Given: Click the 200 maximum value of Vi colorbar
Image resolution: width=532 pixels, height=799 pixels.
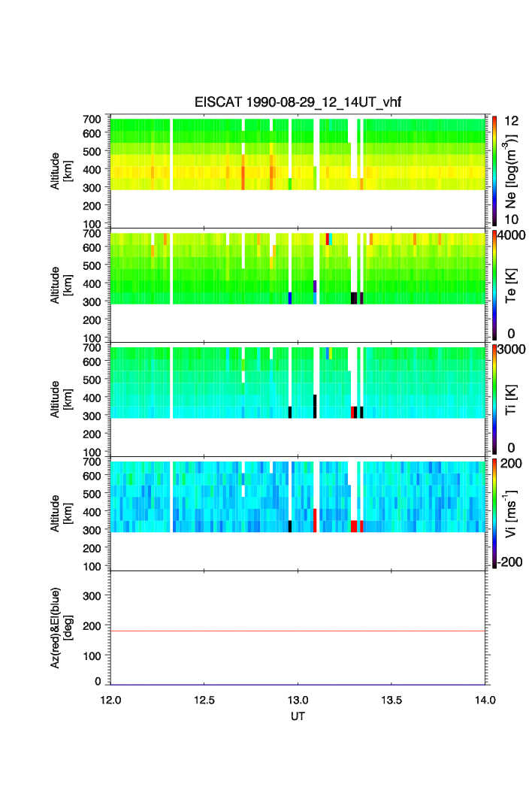Looking at the screenshot, I should click(511, 463).
